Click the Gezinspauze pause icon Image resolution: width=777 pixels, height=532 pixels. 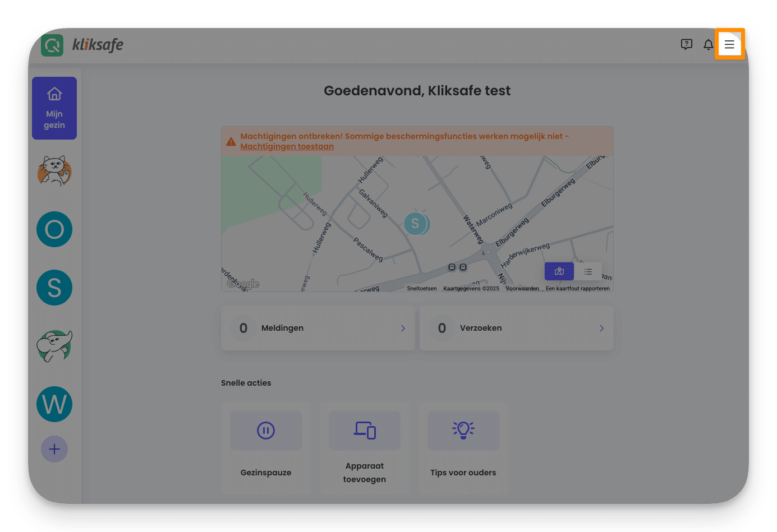(x=265, y=431)
